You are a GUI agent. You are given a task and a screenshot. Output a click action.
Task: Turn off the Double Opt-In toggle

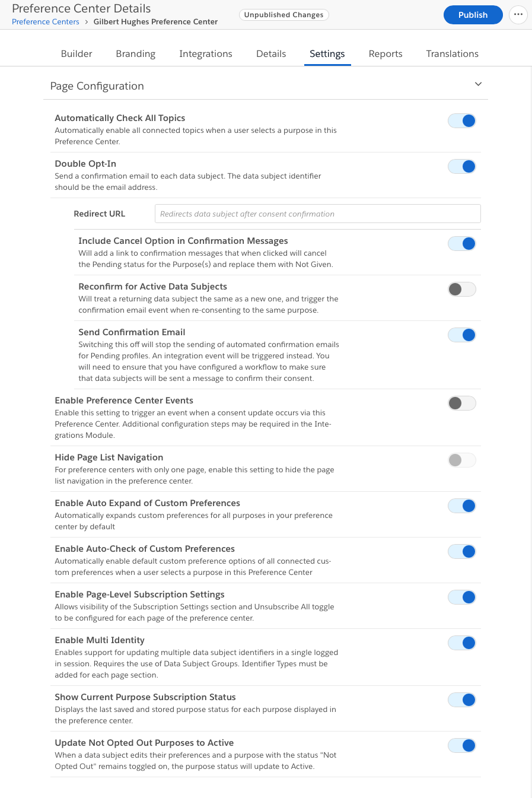[462, 167]
